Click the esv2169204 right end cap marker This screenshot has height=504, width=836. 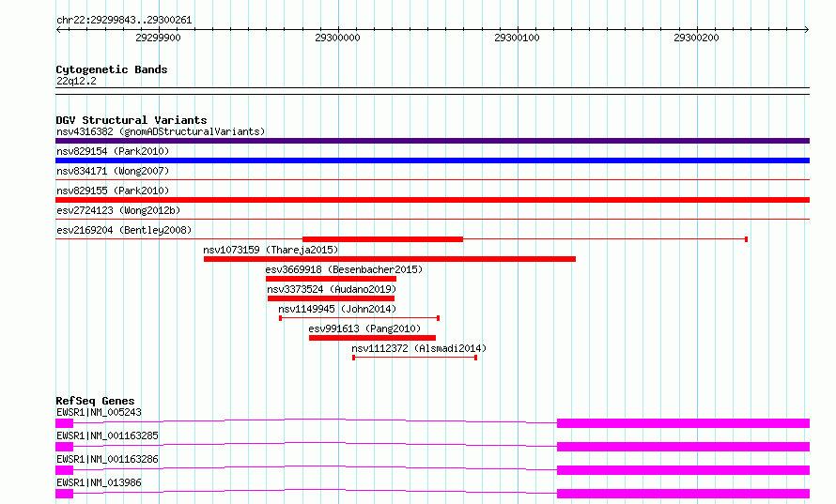[x=747, y=239]
